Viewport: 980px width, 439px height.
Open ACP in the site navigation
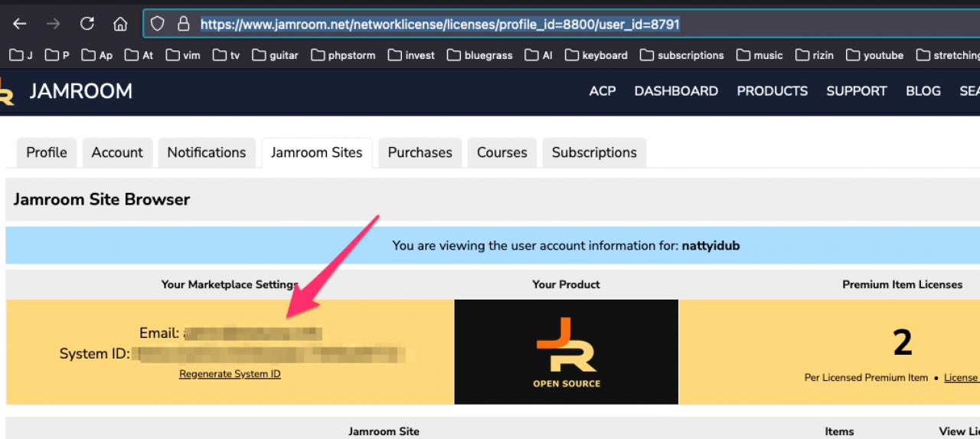point(603,90)
